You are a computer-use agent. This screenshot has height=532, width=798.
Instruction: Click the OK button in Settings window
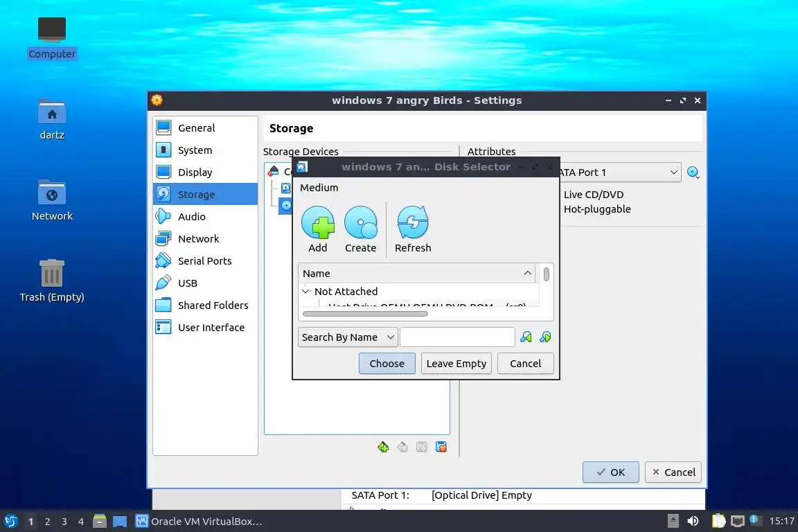tap(611, 472)
